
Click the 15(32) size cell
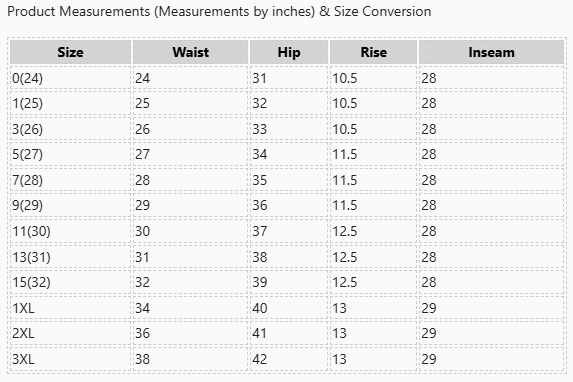(70, 282)
